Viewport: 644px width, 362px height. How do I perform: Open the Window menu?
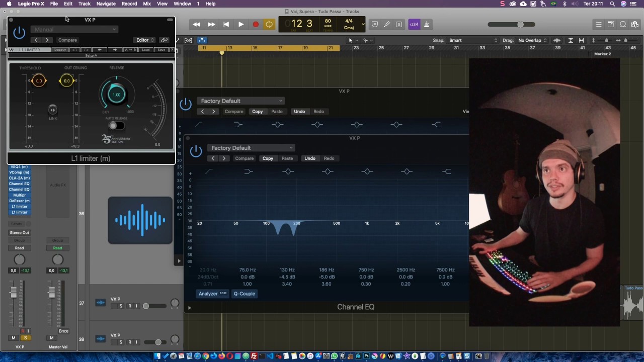[182, 4]
